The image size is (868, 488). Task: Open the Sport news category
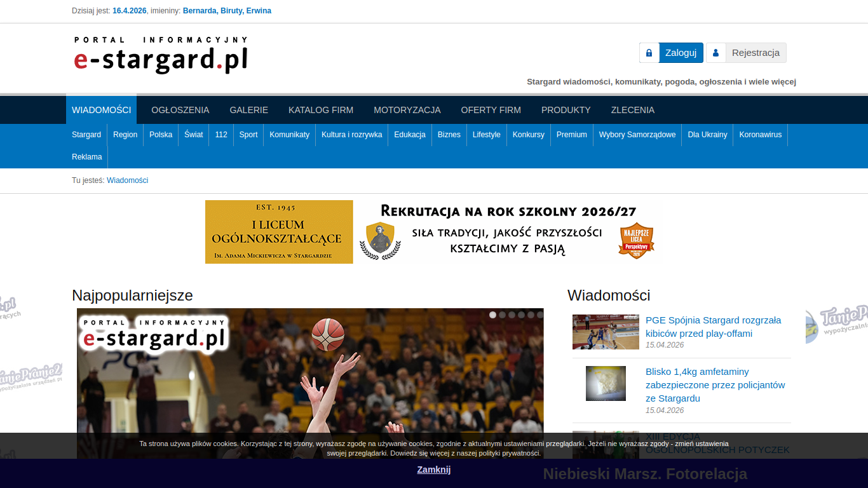[x=248, y=135]
